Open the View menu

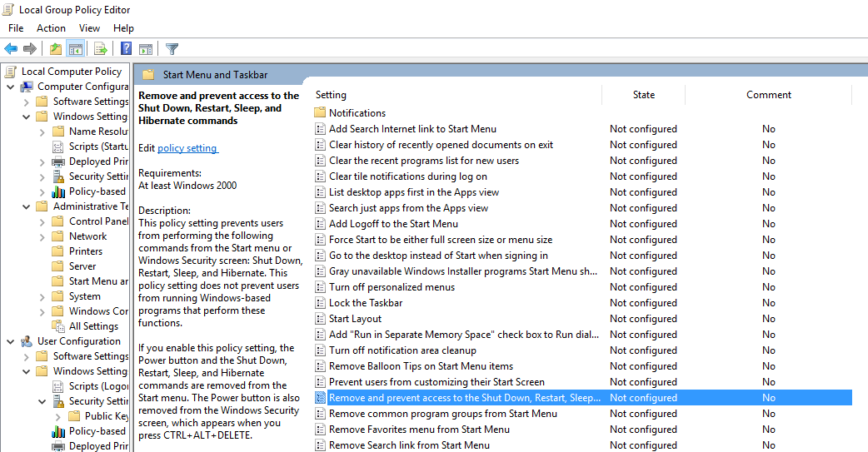(x=89, y=28)
